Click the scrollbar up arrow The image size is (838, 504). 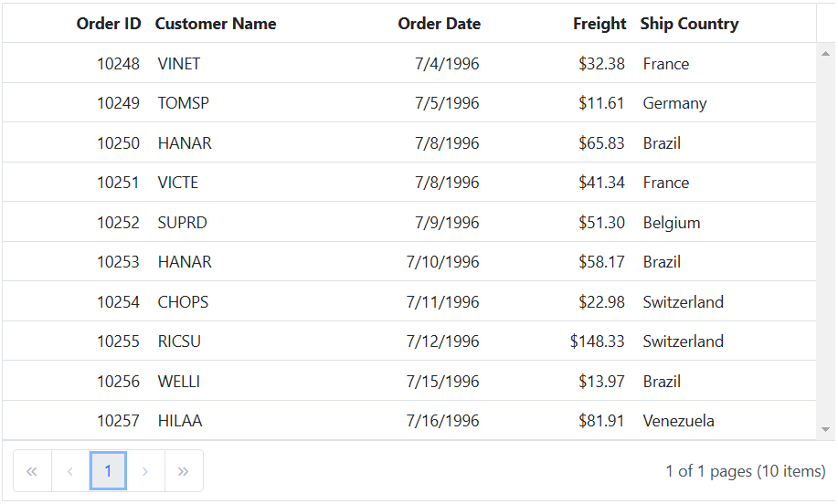pos(826,53)
